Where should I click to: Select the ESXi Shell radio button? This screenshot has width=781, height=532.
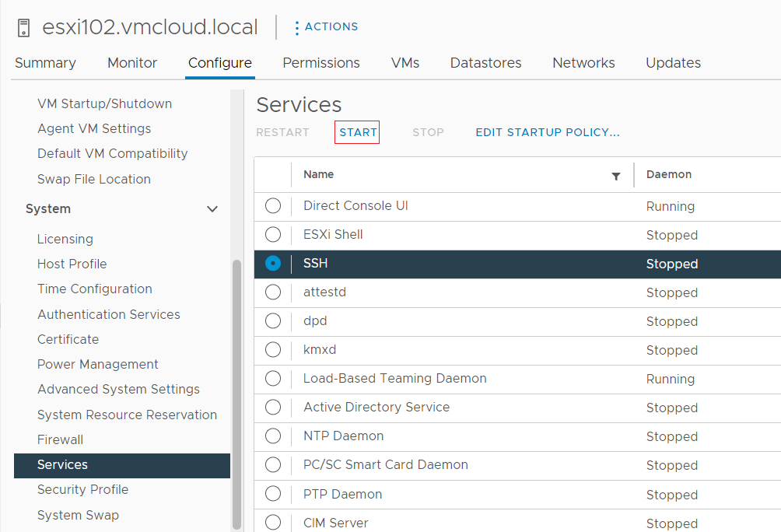point(273,235)
